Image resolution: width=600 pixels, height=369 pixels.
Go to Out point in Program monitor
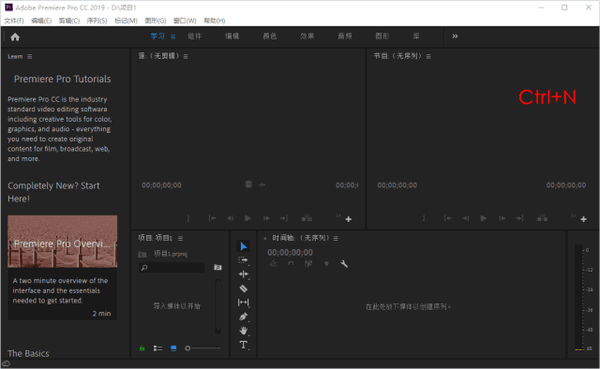pos(519,218)
